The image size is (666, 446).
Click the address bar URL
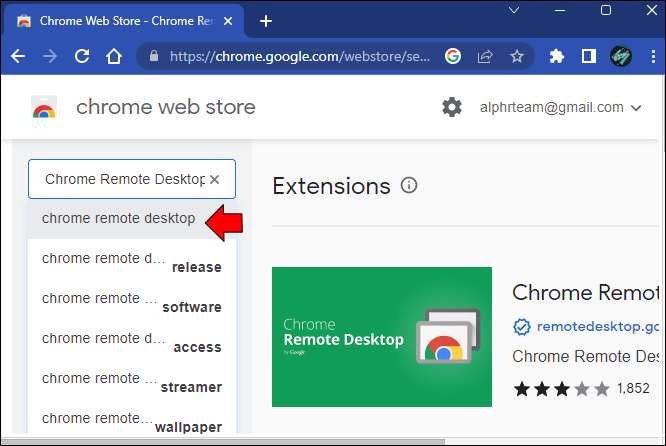300,56
